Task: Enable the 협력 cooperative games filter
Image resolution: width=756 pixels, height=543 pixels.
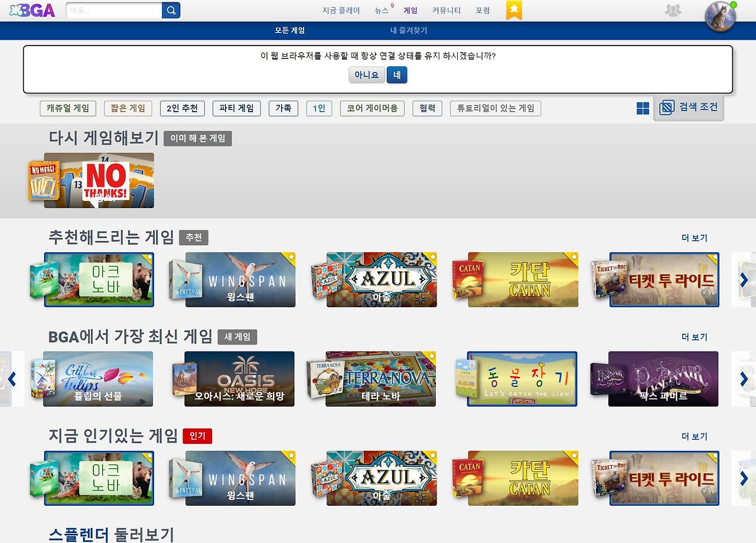Action: pos(426,108)
